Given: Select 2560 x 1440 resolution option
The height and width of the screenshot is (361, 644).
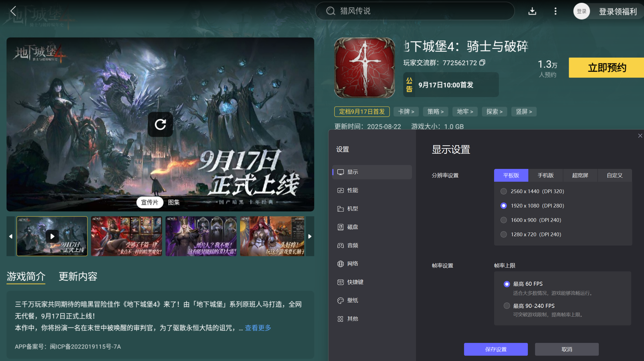Looking at the screenshot, I should (x=503, y=192).
